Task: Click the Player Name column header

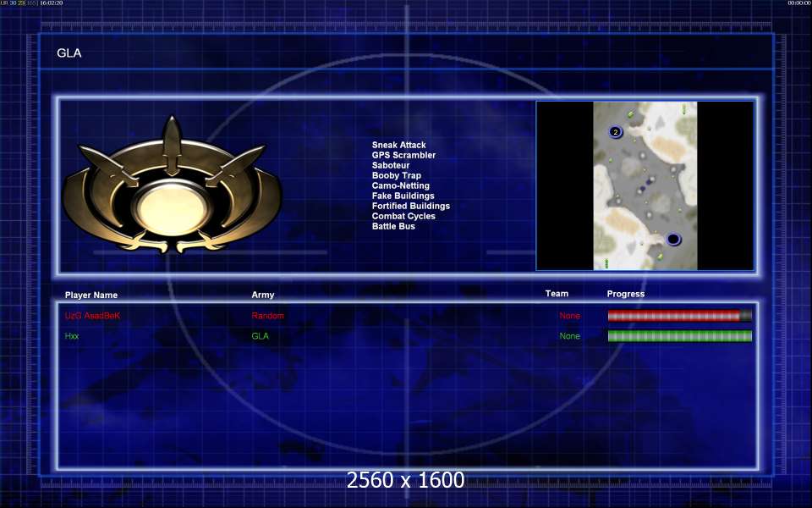Action: coord(91,295)
